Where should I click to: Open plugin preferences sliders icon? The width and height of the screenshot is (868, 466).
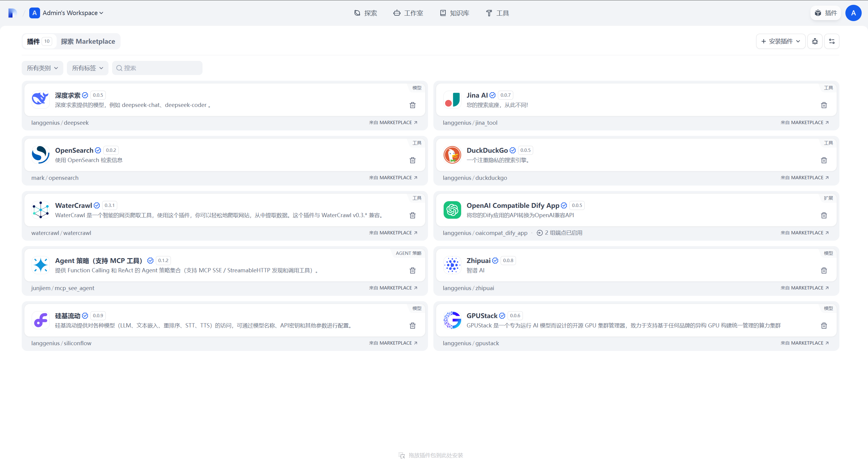pyautogui.click(x=832, y=41)
